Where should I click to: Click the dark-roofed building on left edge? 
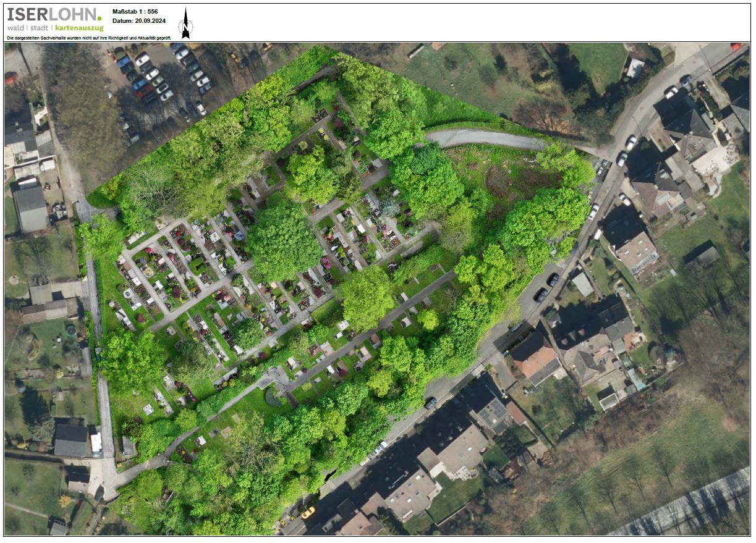(x=30, y=207)
